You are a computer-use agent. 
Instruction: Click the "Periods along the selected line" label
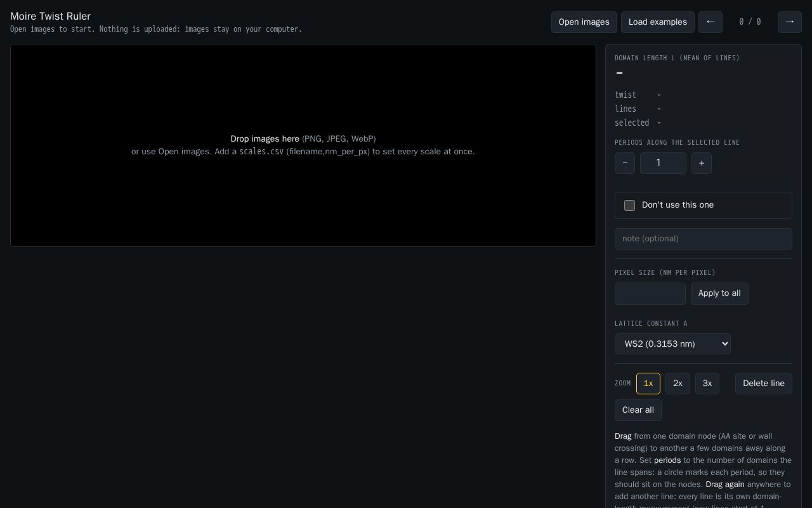(x=678, y=142)
